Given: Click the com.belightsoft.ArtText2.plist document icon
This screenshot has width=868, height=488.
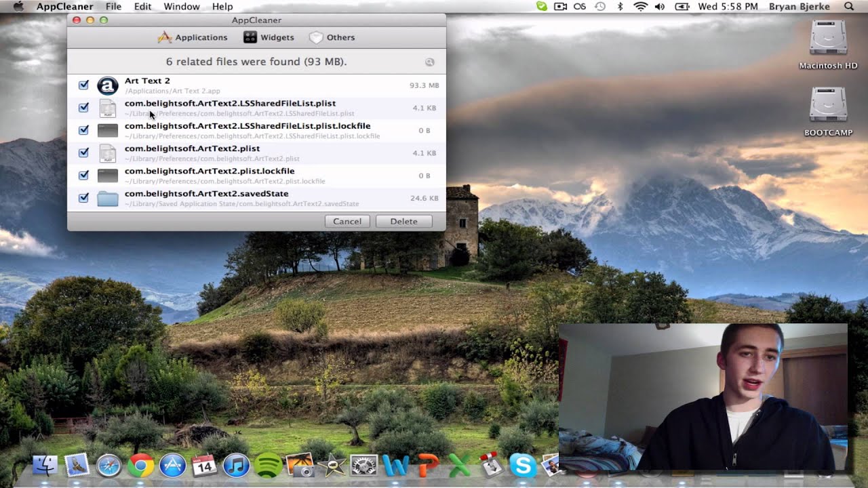Looking at the screenshot, I should point(107,153).
